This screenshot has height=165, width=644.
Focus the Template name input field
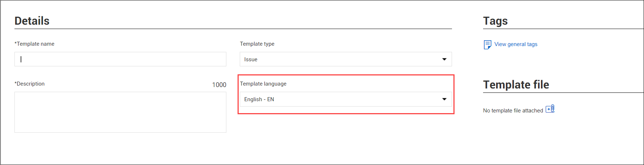[120, 59]
